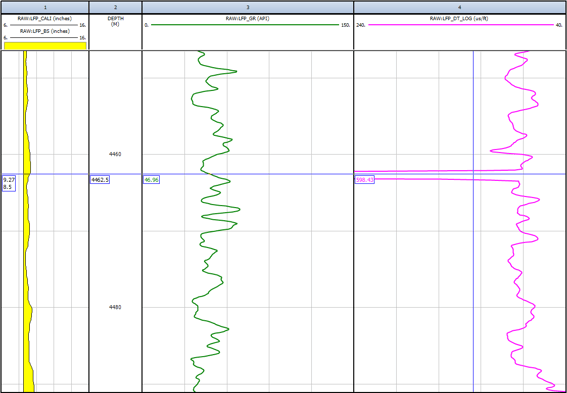The width and height of the screenshot is (567, 393).
Task: Click the bit size readout 8.5
Action: 7,187
